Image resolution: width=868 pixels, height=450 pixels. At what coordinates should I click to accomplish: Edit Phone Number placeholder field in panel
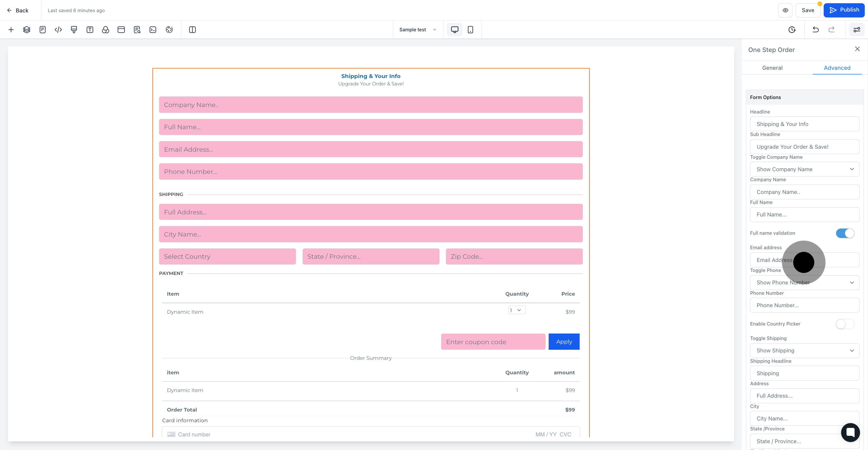click(x=804, y=305)
